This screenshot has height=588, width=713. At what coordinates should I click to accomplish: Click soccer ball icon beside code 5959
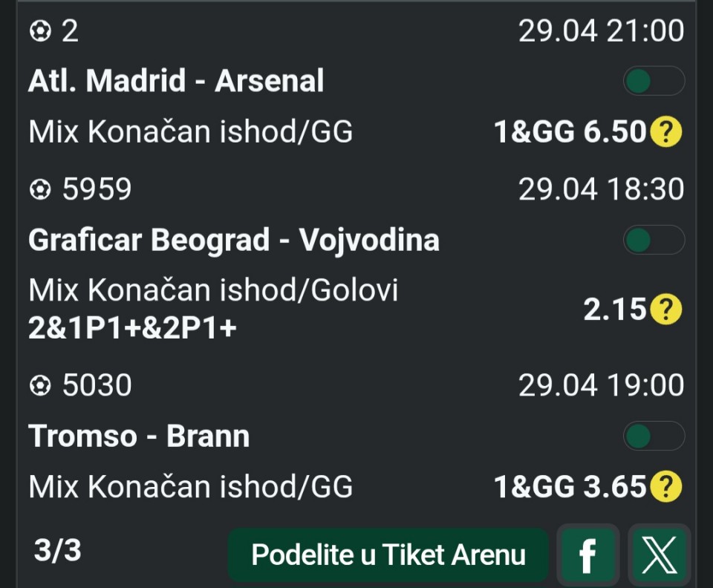click(39, 190)
